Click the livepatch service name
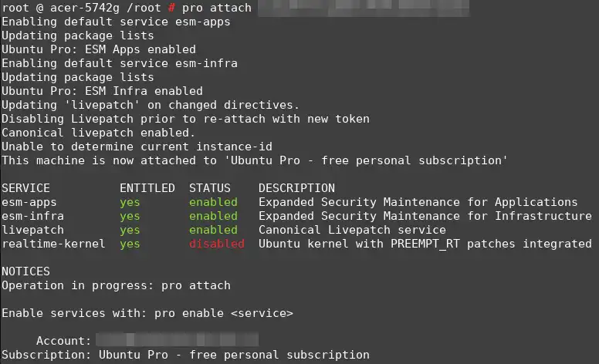The height and width of the screenshot is (364, 599). [32, 230]
